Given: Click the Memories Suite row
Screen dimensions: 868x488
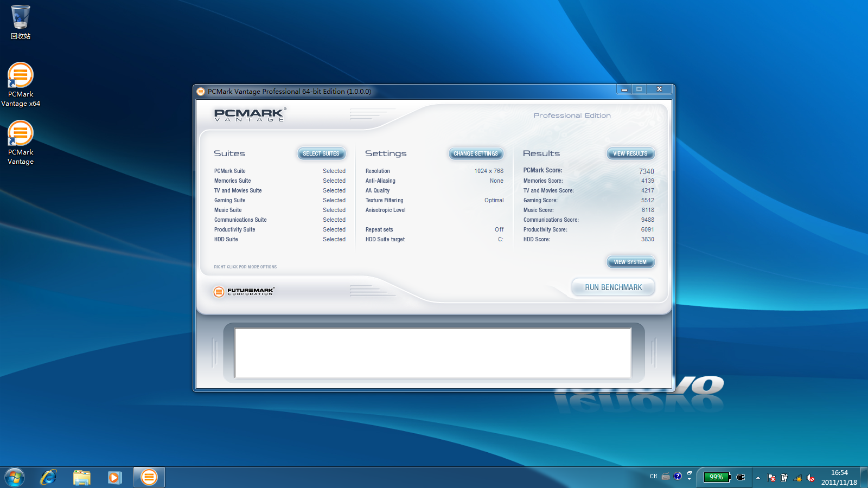Looking at the screenshot, I should point(280,181).
